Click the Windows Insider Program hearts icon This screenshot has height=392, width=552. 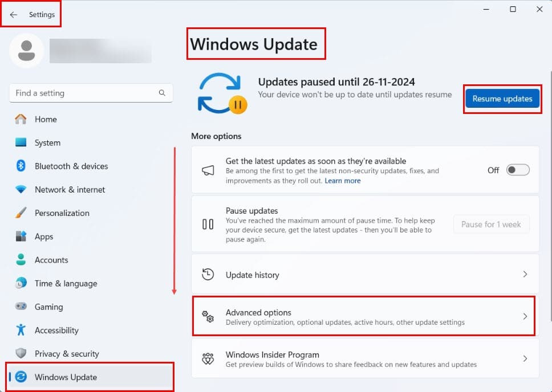point(208,358)
